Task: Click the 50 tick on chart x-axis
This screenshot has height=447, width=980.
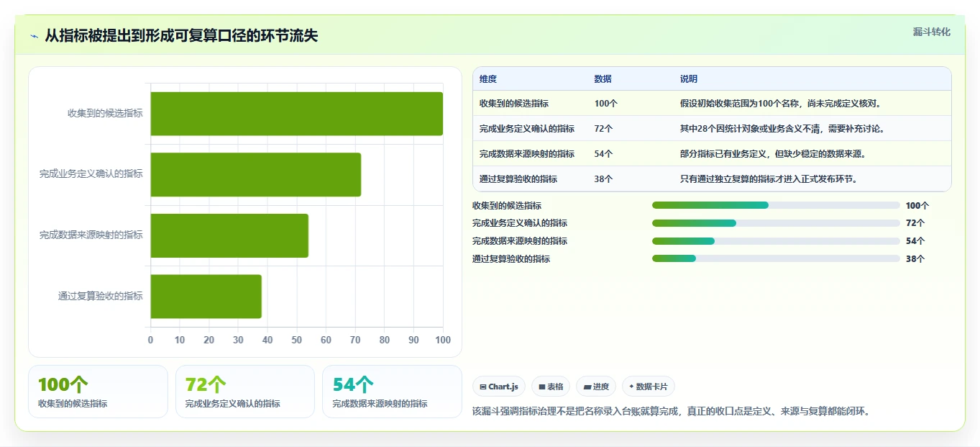Action: (297, 340)
